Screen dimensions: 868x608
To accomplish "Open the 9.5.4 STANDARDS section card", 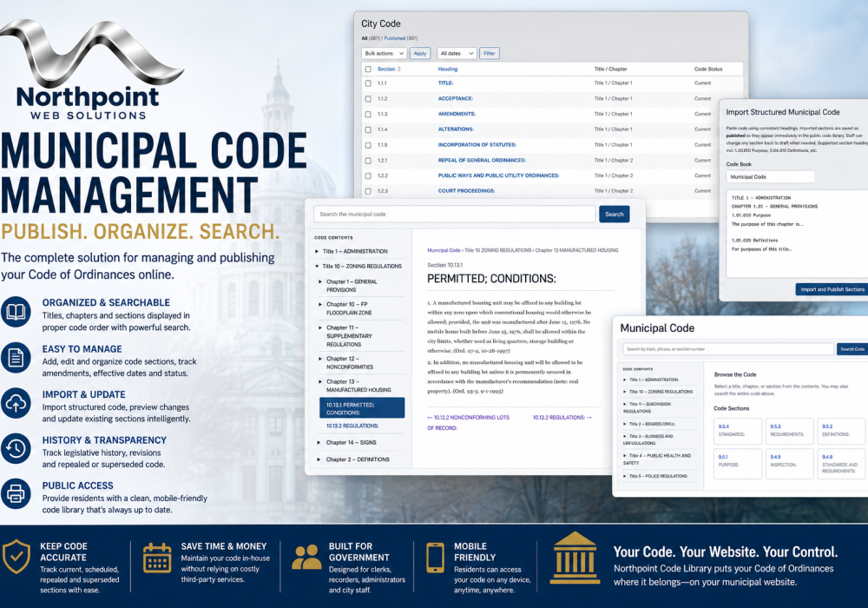I will coord(737,431).
